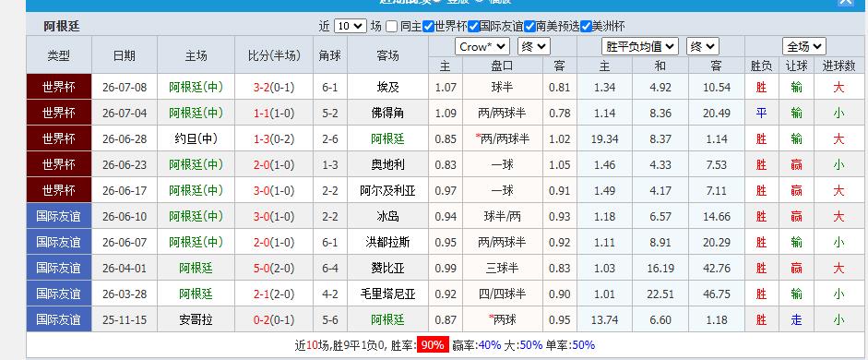Click the 平 result in 佛得角 row
The width and height of the screenshot is (868, 360).
(762, 113)
